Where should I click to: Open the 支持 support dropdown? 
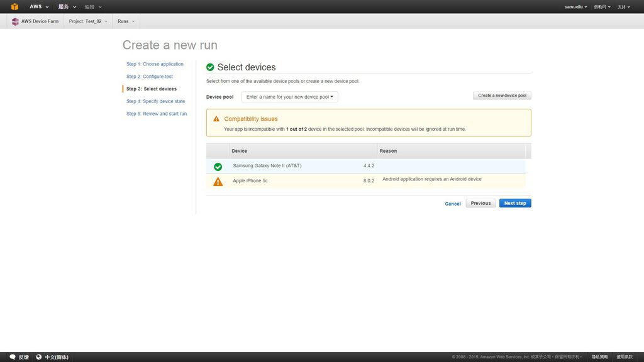click(623, 7)
